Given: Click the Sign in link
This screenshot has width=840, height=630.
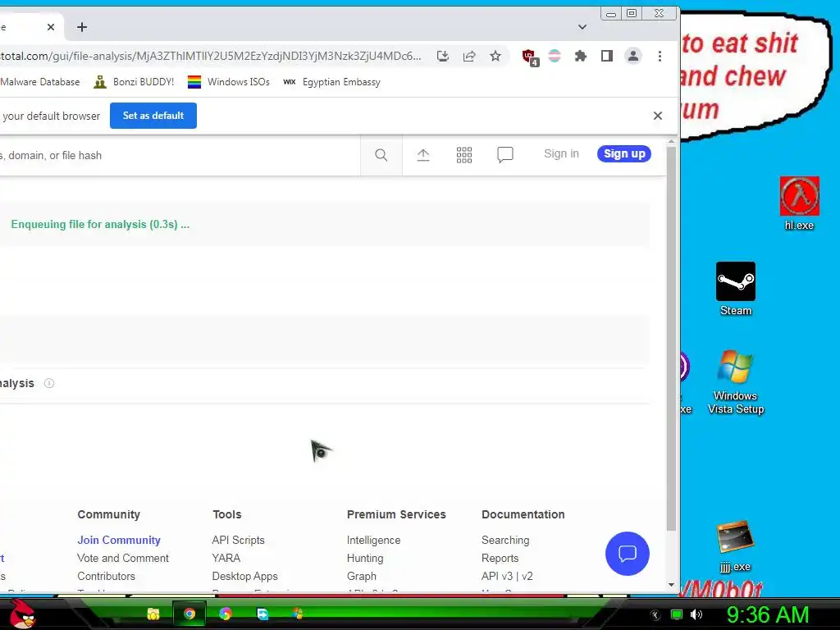Looking at the screenshot, I should (561, 153).
